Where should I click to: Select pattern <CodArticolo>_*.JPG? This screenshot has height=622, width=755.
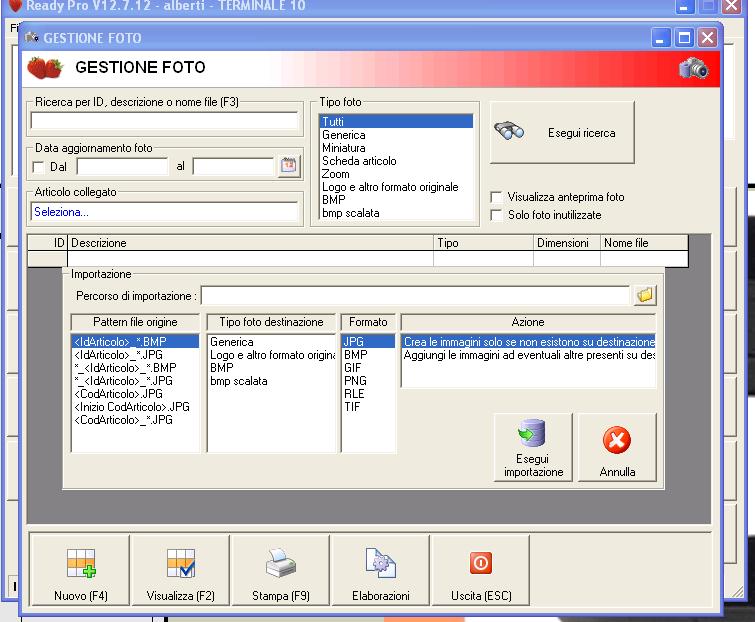[135, 420]
